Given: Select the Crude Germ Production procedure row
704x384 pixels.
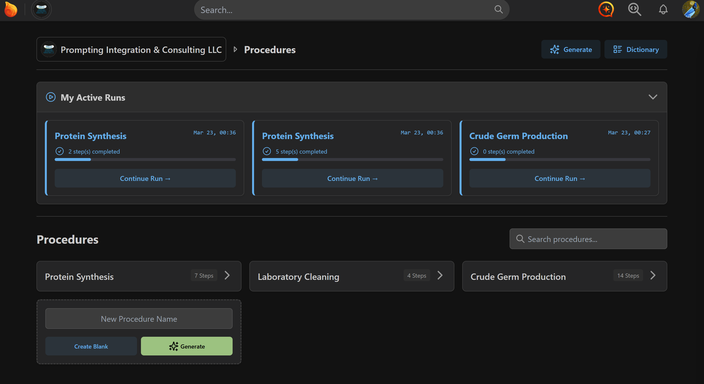Looking at the screenshot, I should coord(565,276).
